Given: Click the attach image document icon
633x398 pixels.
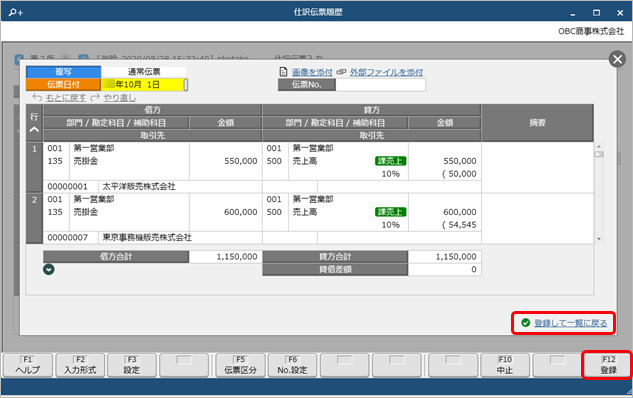Looking at the screenshot, I should tap(283, 72).
